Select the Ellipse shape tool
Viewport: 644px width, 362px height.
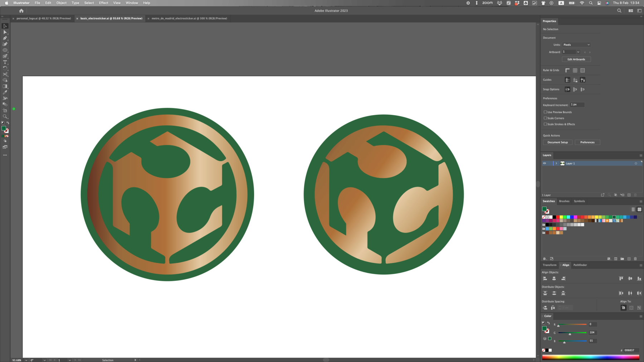[x=5, y=50]
